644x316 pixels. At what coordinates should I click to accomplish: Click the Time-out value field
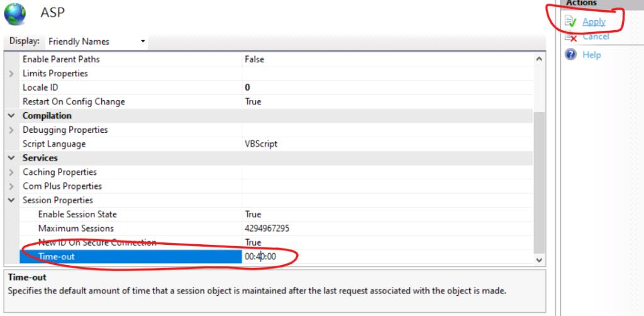click(387, 257)
